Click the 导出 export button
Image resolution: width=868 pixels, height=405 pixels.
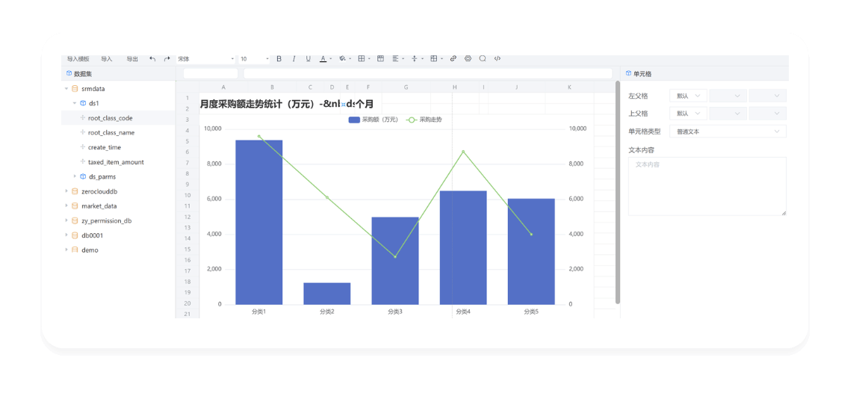pyautogui.click(x=132, y=58)
